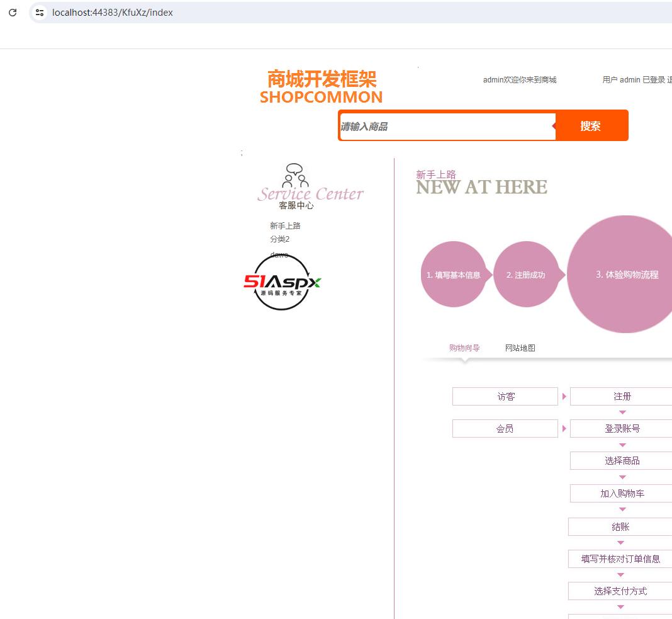
Task: Click arrow between 会员 and 登录账号
Action: [564, 429]
